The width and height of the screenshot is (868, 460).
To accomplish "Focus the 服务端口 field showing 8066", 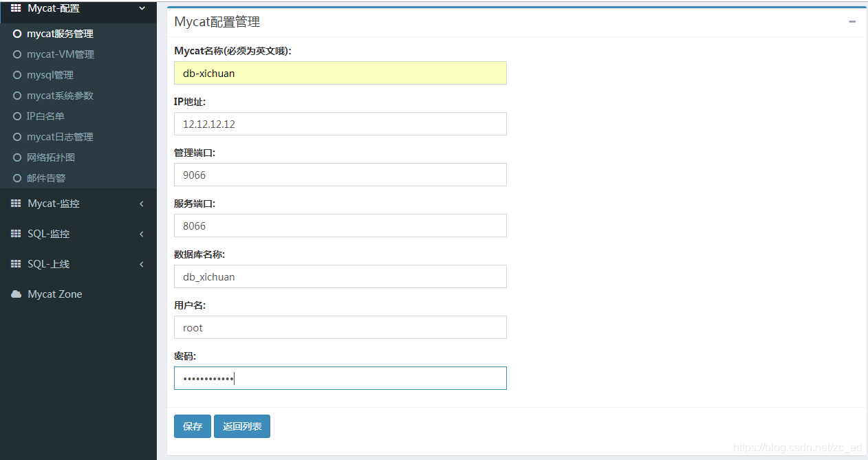I will pos(340,226).
